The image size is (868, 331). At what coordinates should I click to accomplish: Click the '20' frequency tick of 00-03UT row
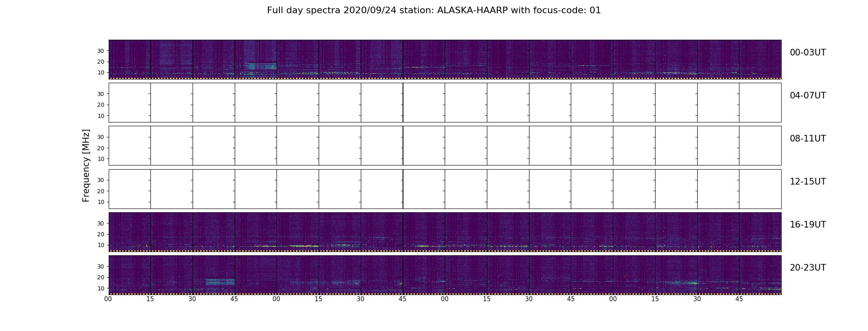pyautogui.click(x=100, y=62)
